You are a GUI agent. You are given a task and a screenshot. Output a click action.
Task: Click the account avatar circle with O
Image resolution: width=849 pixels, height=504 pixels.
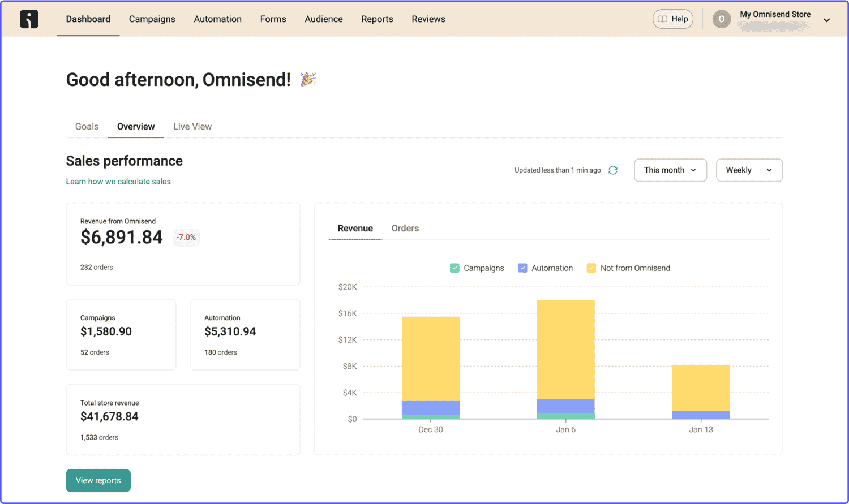pyautogui.click(x=721, y=19)
